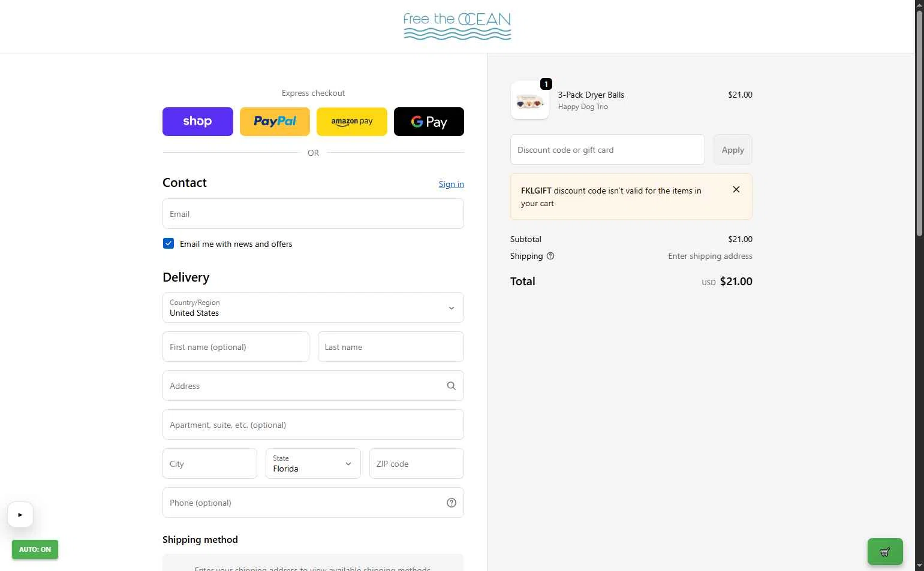Click the Free the Ocean logo
The image size is (924, 571).
pos(458,26)
